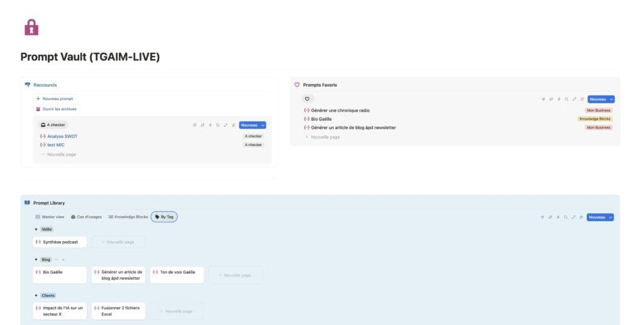The height and width of the screenshot is (325, 644).
Task: Open the Nouveau dropdown arrow in A checker view
Action: click(x=263, y=125)
